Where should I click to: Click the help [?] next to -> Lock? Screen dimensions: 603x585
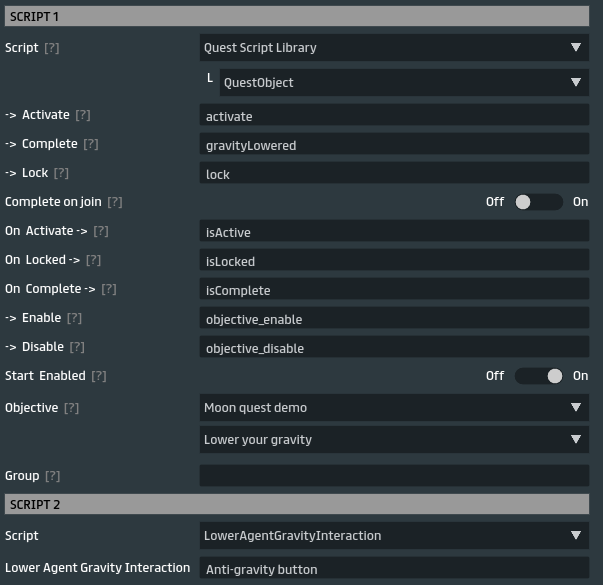(61, 173)
